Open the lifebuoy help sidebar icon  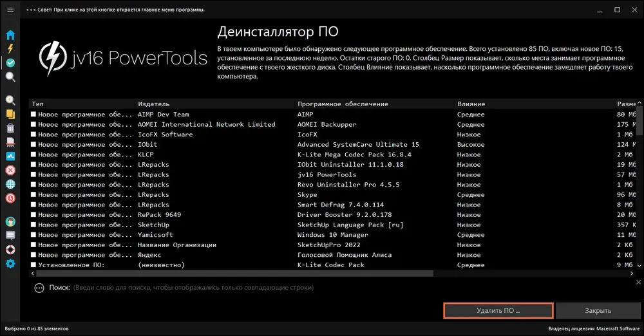click(x=10, y=249)
